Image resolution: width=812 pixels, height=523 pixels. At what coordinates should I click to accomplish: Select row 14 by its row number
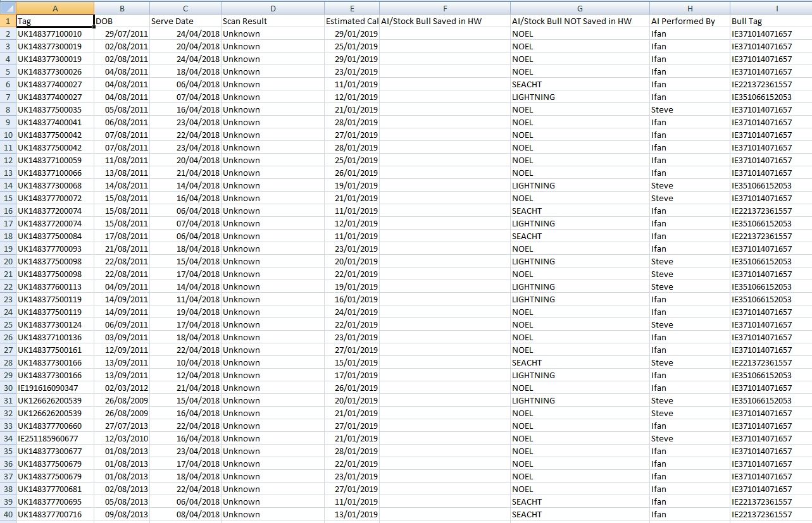[x=8, y=185]
